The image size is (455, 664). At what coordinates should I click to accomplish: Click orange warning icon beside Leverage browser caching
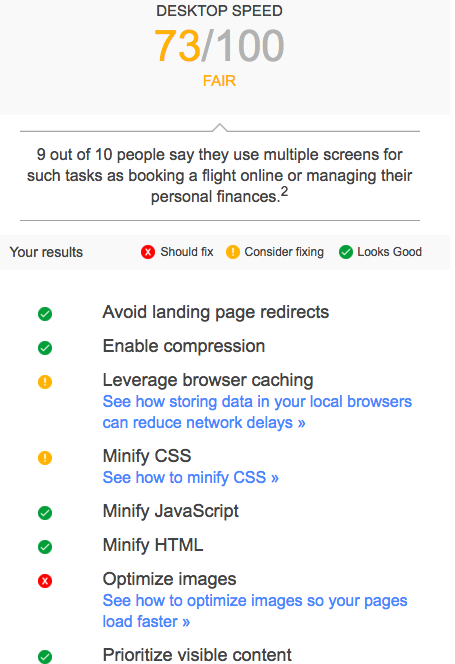45,382
